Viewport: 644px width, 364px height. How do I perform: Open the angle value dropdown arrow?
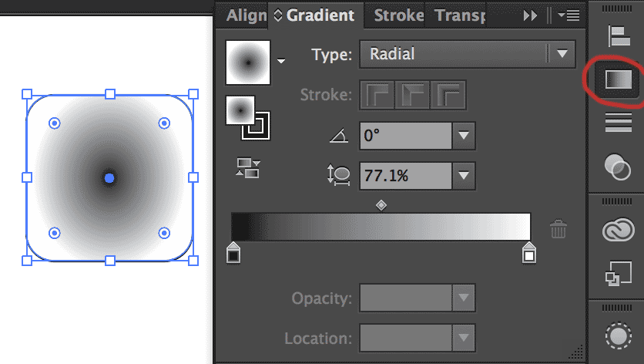click(x=463, y=136)
